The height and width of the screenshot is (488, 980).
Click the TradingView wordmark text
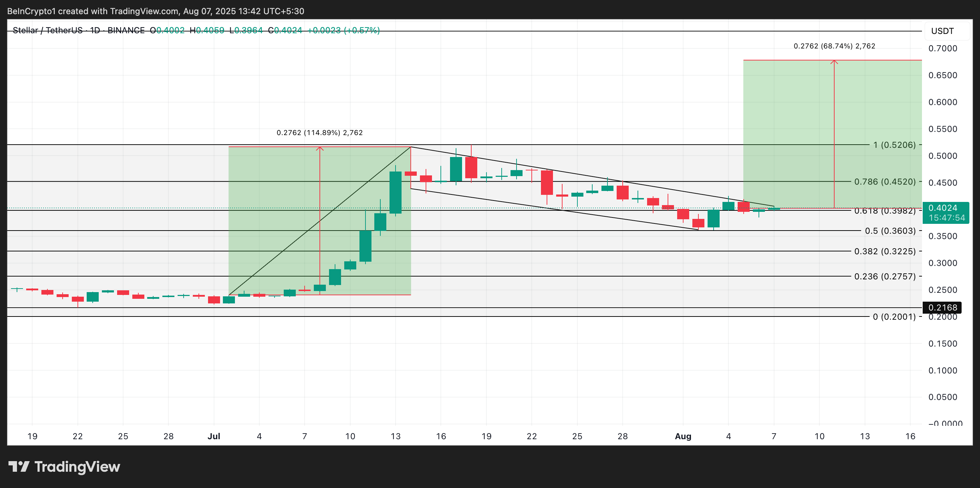pyautogui.click(x=77, y=466)
